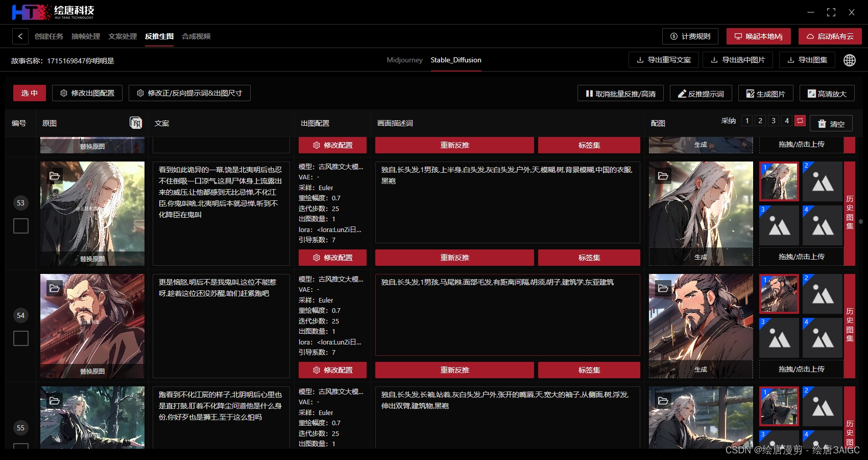Click 反推提示词 button
868x460 pixels.
pyautogui.click(x=701, y=94)
